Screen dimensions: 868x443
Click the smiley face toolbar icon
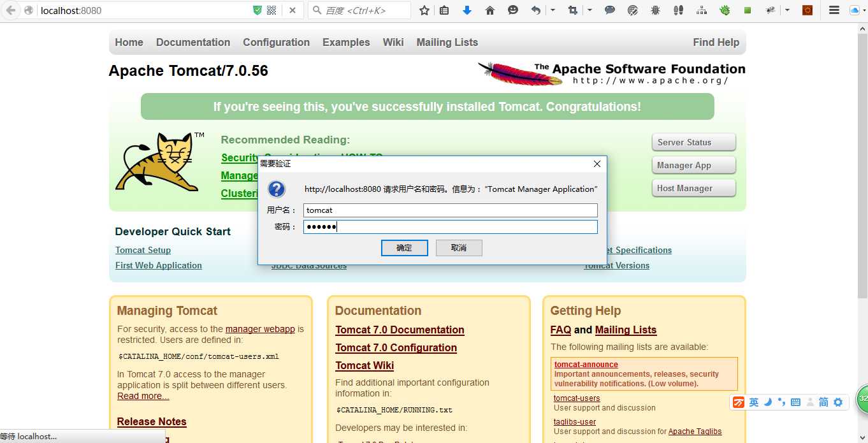tap(513, 10)
